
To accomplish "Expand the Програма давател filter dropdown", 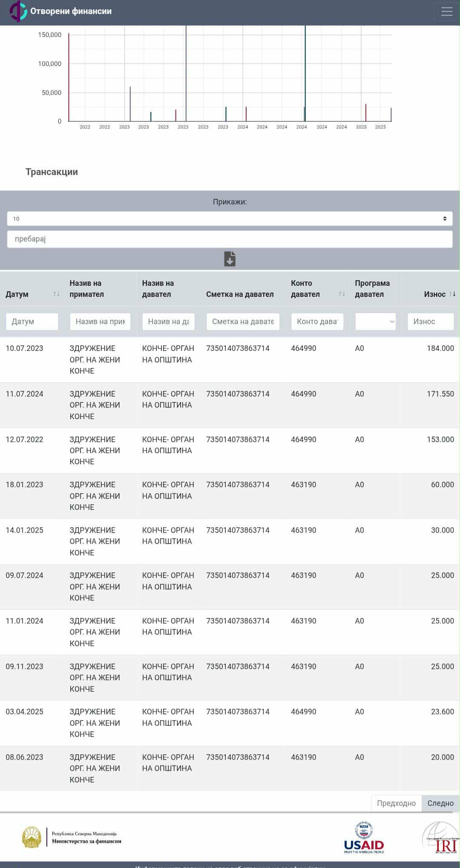I will (375, 322).
